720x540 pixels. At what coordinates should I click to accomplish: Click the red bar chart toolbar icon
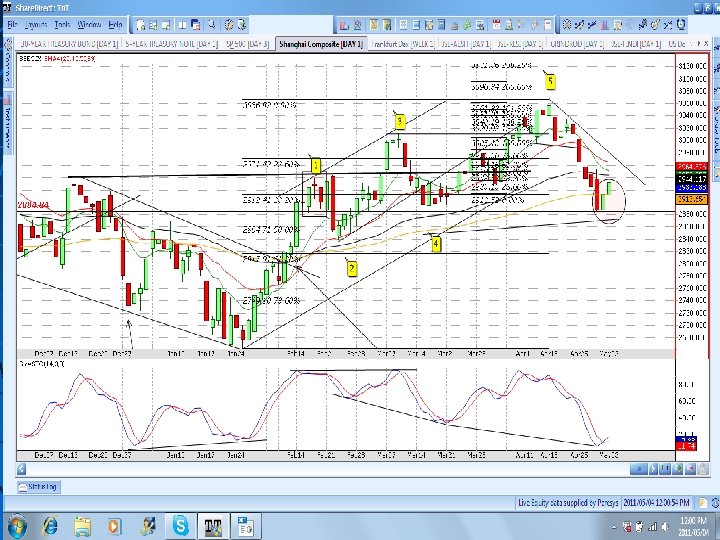345,25
